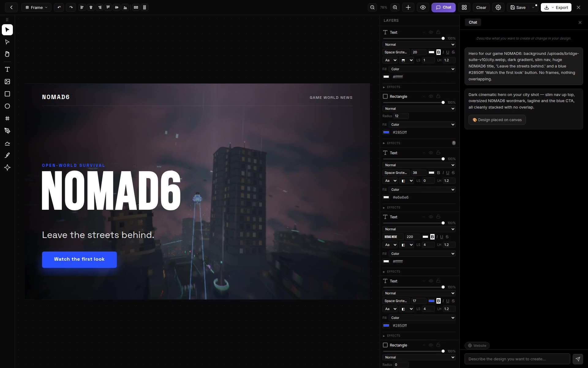Select the Rectangle shape tool in left toolbar

click(x=7, y=94)
